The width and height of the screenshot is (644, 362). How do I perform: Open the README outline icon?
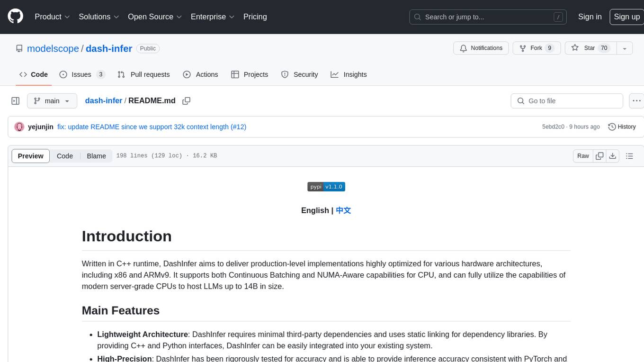629,156
